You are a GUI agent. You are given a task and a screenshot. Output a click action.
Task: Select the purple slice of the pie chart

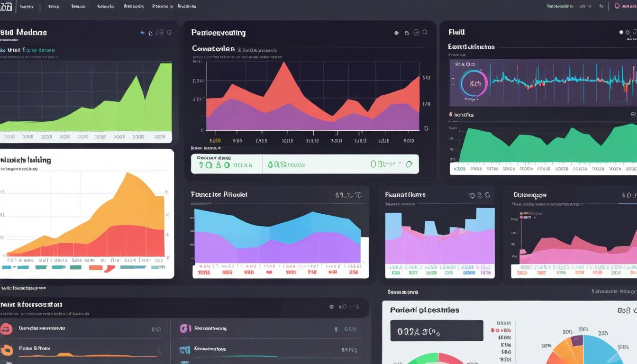(x=577, y=340)
